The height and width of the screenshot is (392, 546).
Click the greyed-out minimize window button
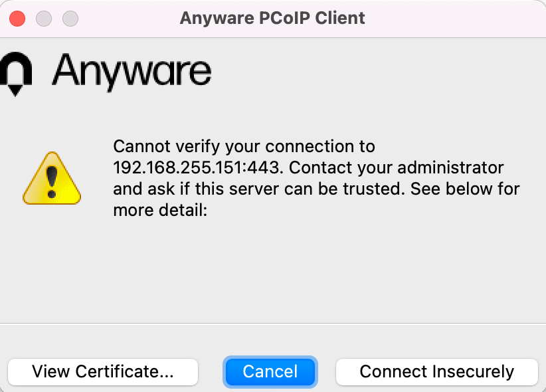coord(44,19)
